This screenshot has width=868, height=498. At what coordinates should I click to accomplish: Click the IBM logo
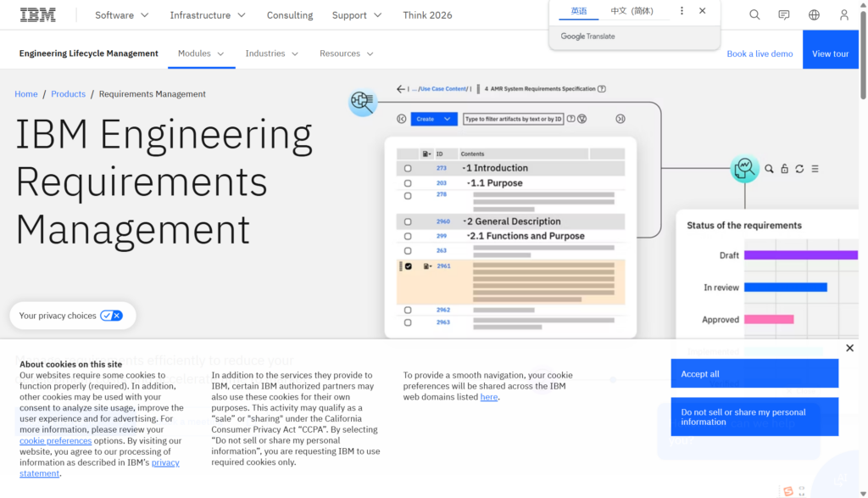(37, 14)
